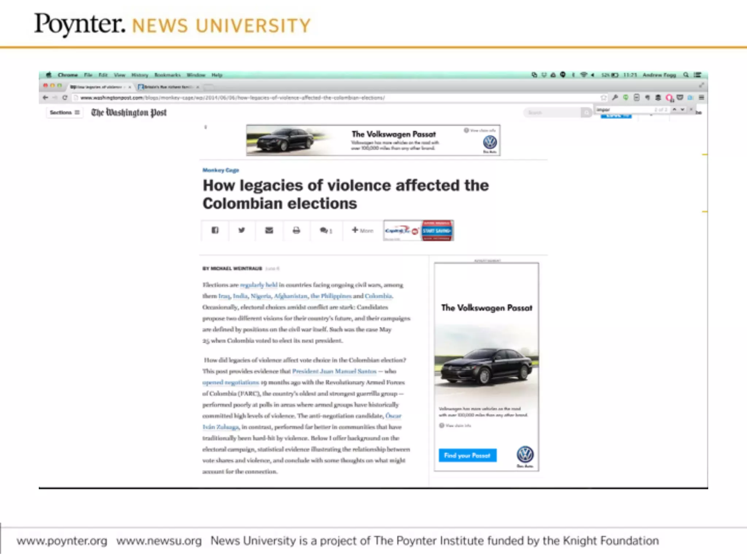This screenshot has height=560, width=747.
Task: Open macOS Spotlight search icon
Action: click(x=686, y=75)
